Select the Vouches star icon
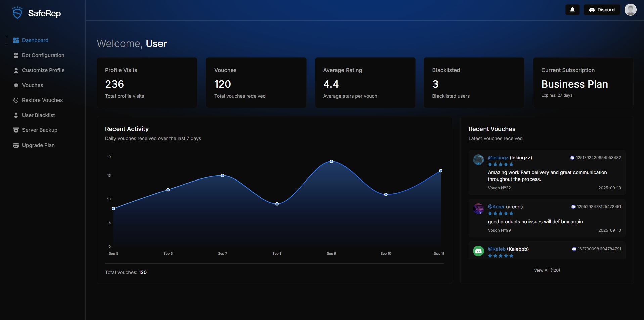Viewport: 644px width, 320px height. point(16,85)
